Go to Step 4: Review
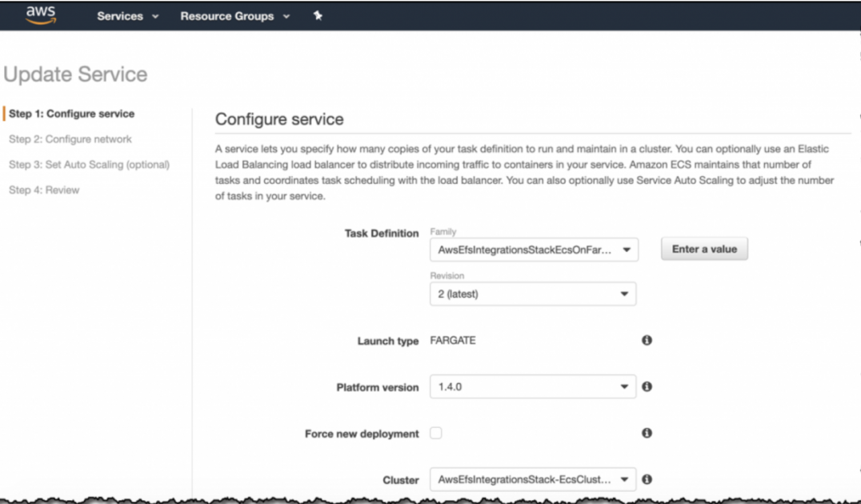The image size is (861, 504). [44, 190]
